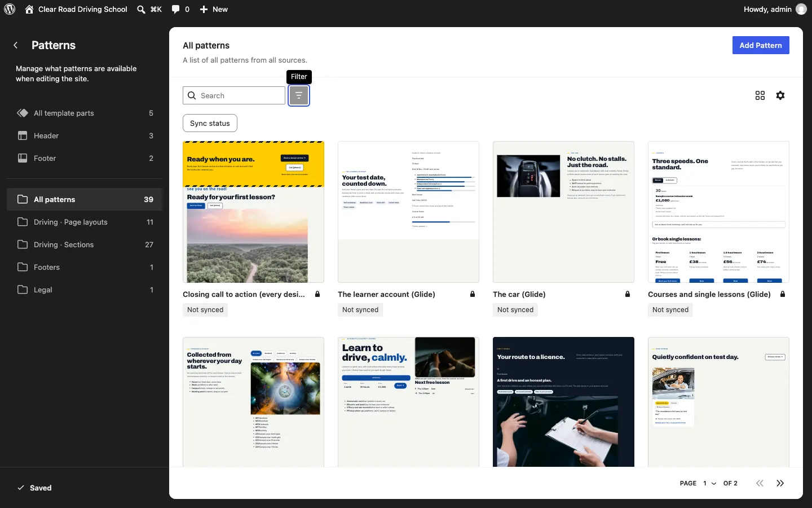Open view options gear icon
Viewport: 812px width, 508px height.
coord(780,95)
